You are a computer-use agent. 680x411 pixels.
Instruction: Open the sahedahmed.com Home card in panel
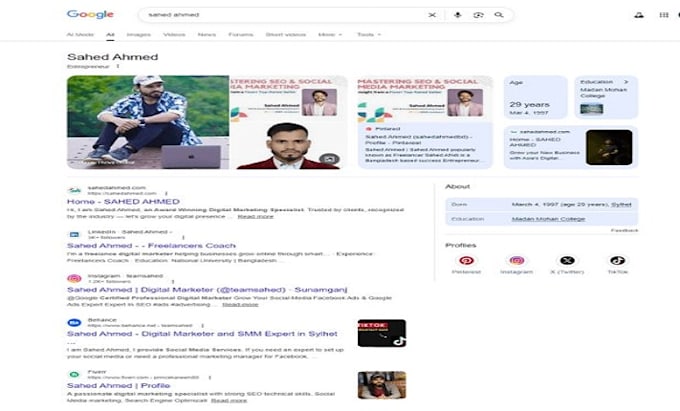[571, 147]
